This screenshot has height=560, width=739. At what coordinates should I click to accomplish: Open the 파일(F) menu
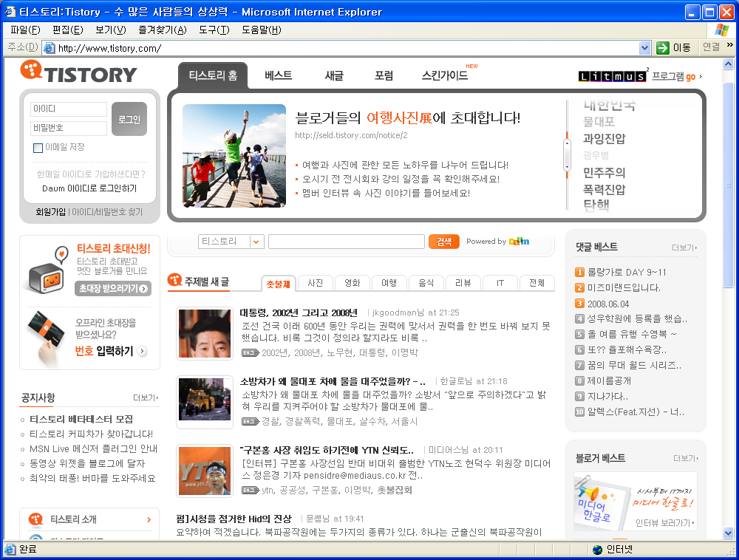[x=25, y=30]
